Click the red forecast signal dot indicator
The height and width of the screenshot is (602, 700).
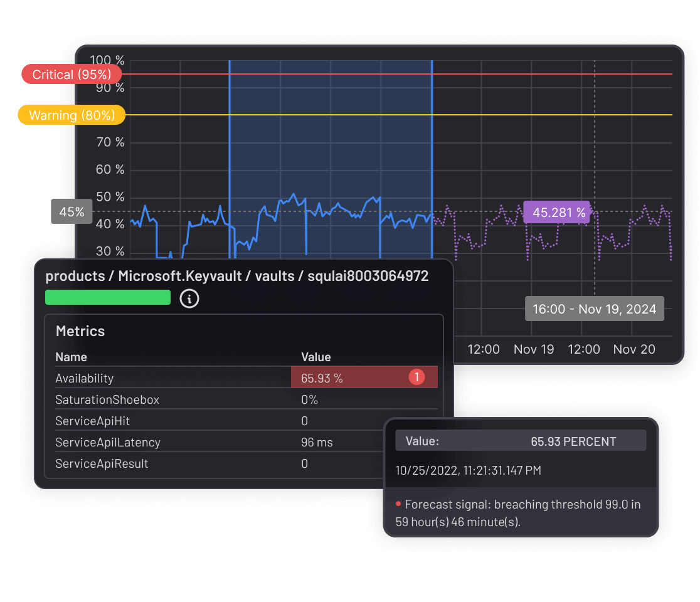pos(397,504)
